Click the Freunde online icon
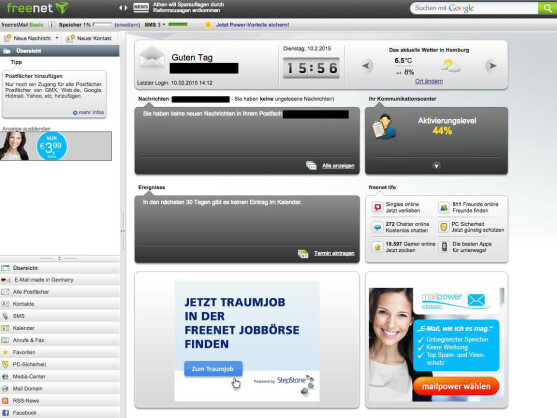Screen dimensions: 557x418 coord(444,207)
